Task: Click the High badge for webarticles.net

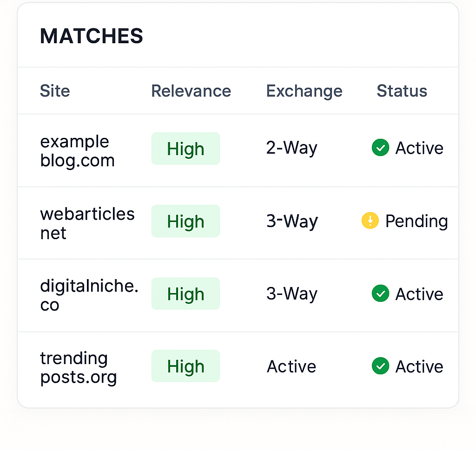Action: pyautogui.click(x=185, y=221)
